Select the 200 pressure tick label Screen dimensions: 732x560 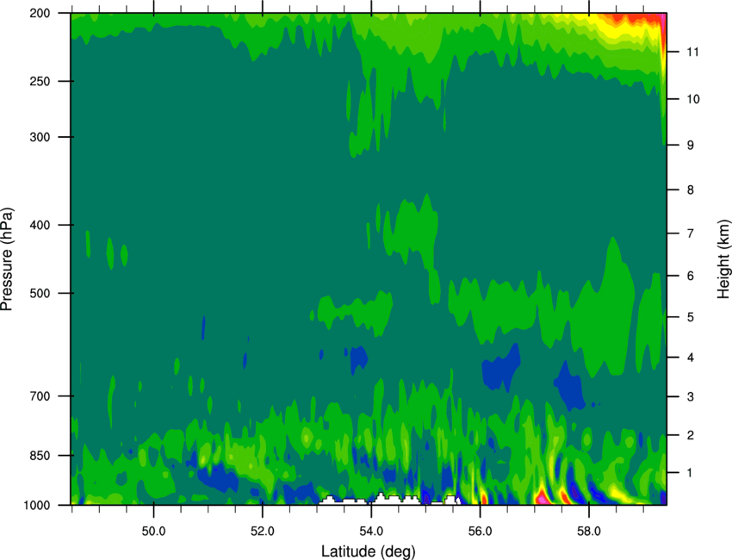pyautogui.click(x=40, y=13)
